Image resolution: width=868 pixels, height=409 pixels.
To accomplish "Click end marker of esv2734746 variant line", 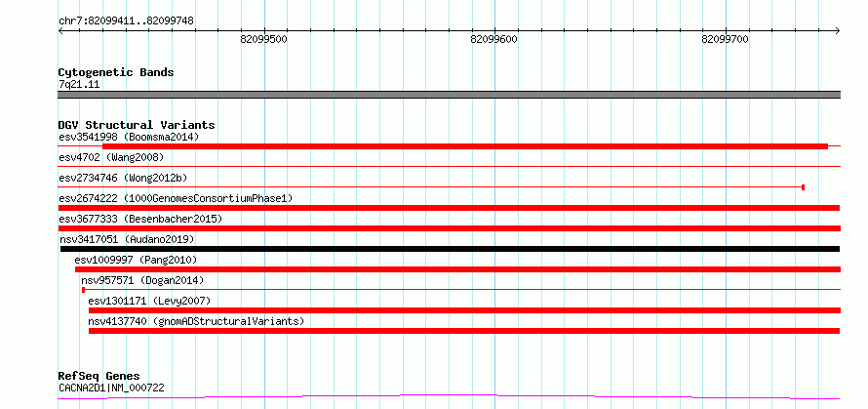I will coord(803,187).
